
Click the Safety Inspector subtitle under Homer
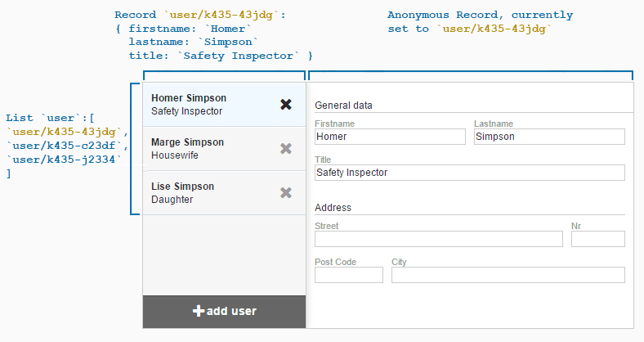point(187,111)
